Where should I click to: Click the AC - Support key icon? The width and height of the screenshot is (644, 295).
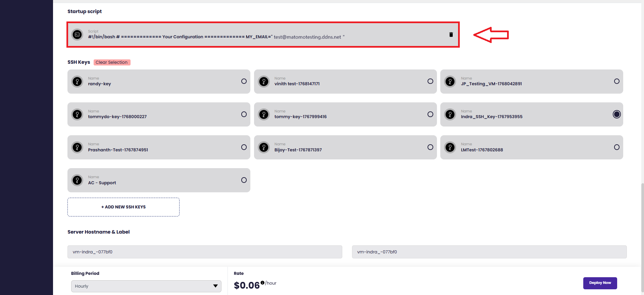pos(78,180)
